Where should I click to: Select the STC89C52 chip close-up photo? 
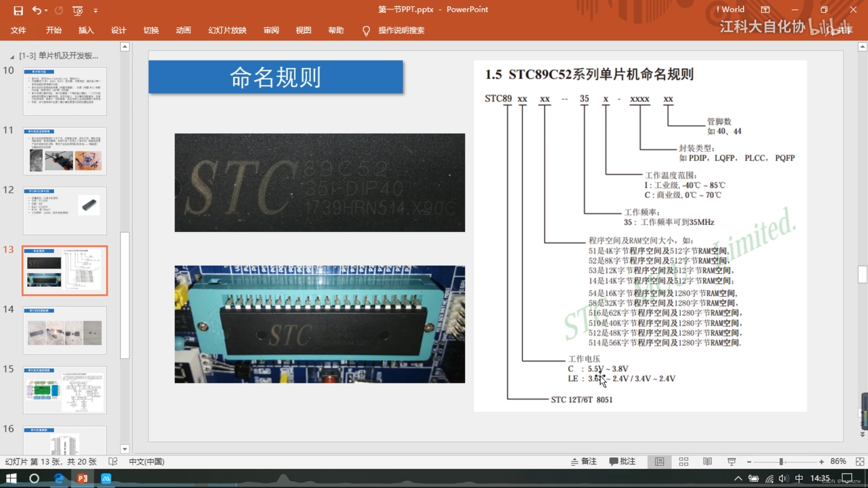click(x=320, y=183)
